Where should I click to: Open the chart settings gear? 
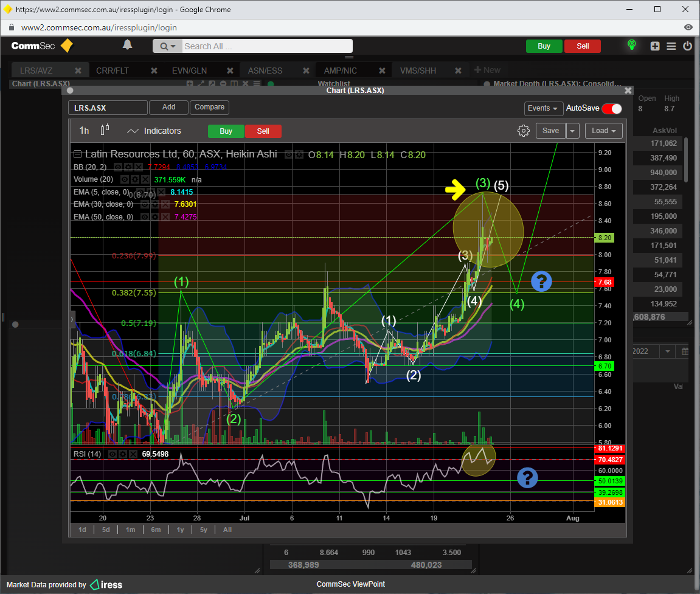pos(523,131)
